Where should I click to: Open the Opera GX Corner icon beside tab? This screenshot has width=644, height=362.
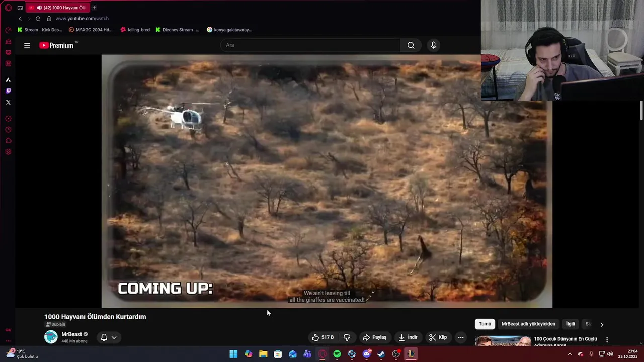(20, 8)
